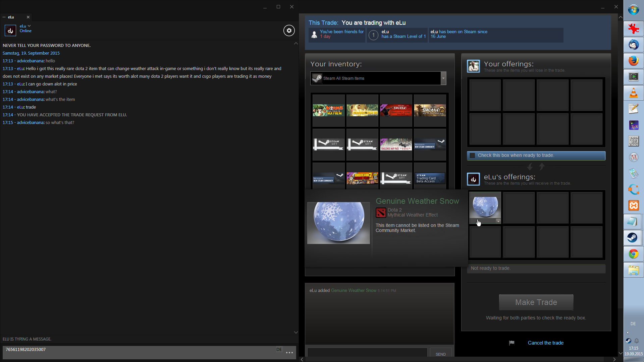Open the Weather Snow item options arrow
Viewport: 644px width, 362px height.
click(x=498, y=221)
